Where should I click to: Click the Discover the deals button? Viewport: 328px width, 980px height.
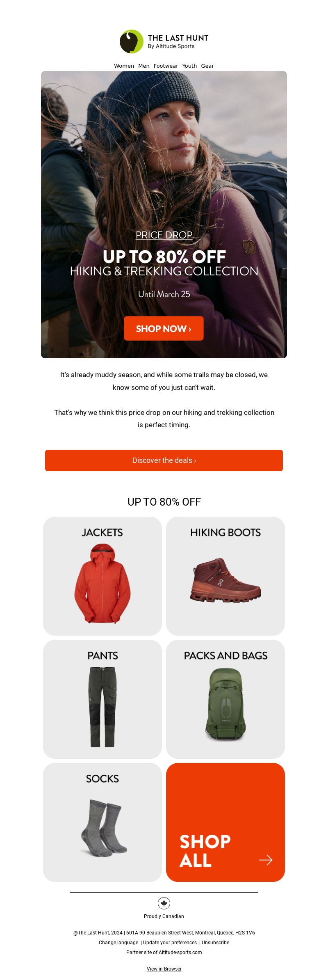click(x=164, y=460)
